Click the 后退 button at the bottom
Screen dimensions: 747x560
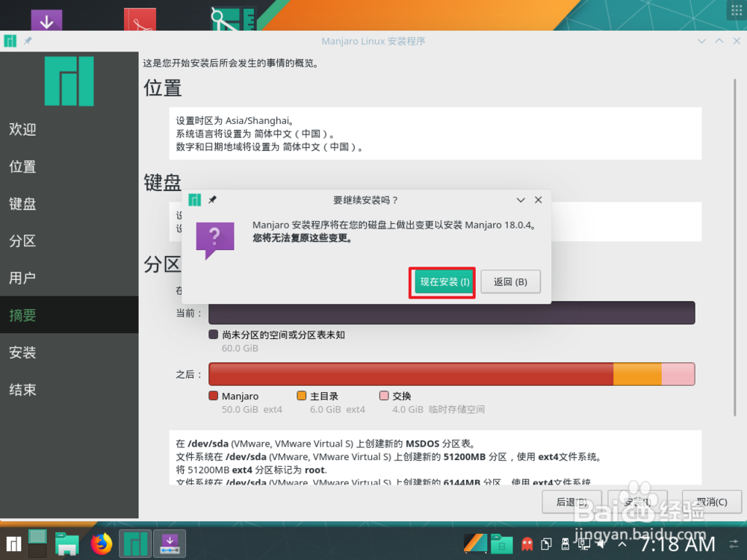click(571, 502)
